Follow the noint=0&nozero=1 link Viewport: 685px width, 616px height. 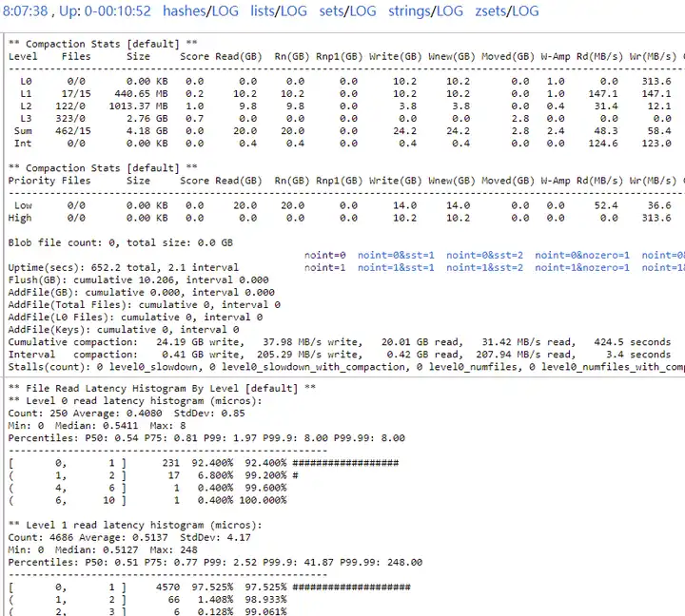point(582,256)
